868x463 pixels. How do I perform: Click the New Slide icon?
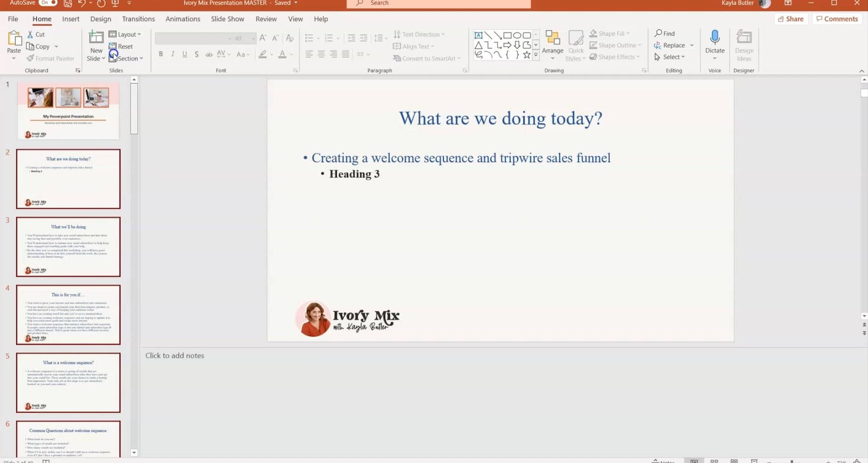[x=96, y=37]
